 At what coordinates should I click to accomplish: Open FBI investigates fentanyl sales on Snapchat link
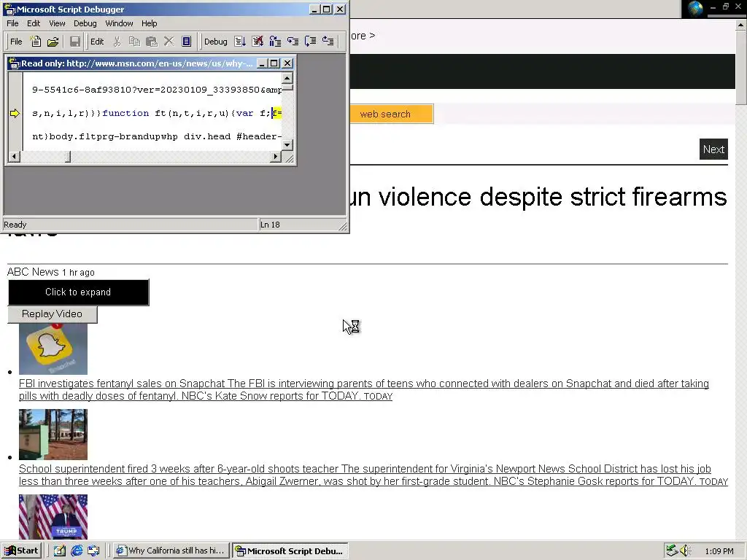[x=364, y=389]
